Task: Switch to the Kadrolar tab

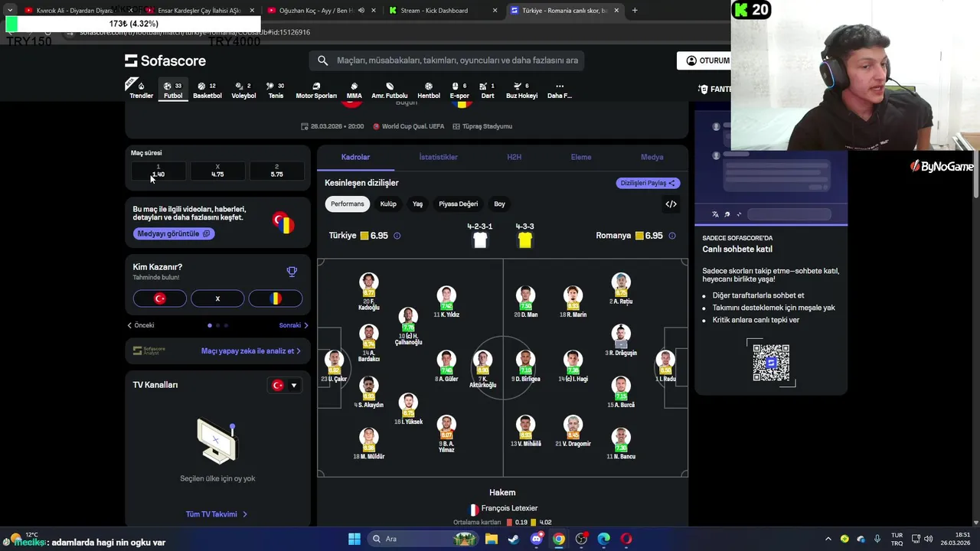Action: pyautogui.click(x=355, y=157)
